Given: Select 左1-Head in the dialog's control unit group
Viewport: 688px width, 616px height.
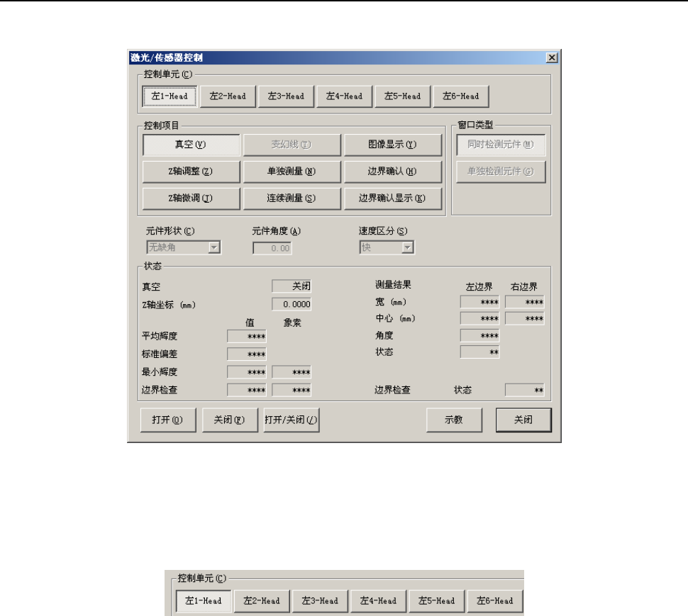Looking at the screenshot, I should click(170, 96).
